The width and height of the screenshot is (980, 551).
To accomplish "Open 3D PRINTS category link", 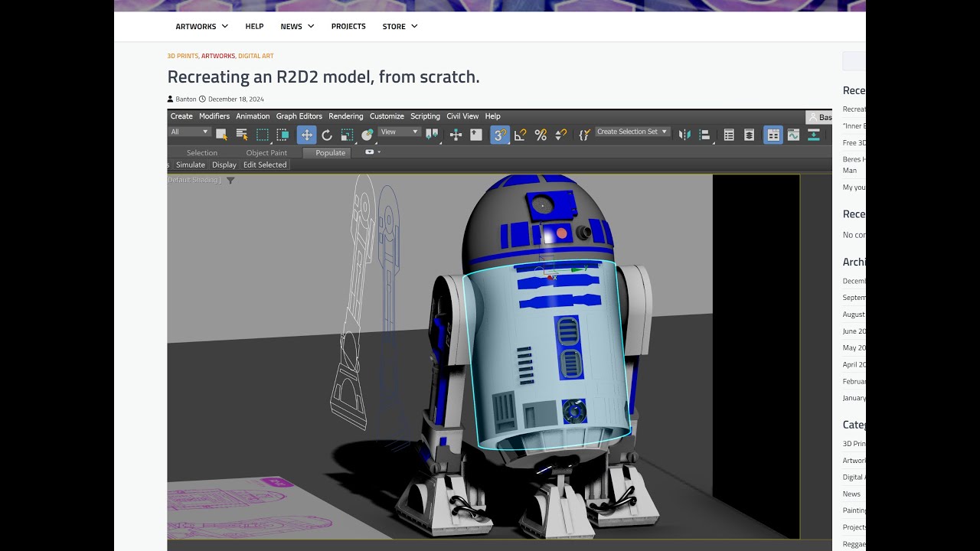I will pos(182,56).
